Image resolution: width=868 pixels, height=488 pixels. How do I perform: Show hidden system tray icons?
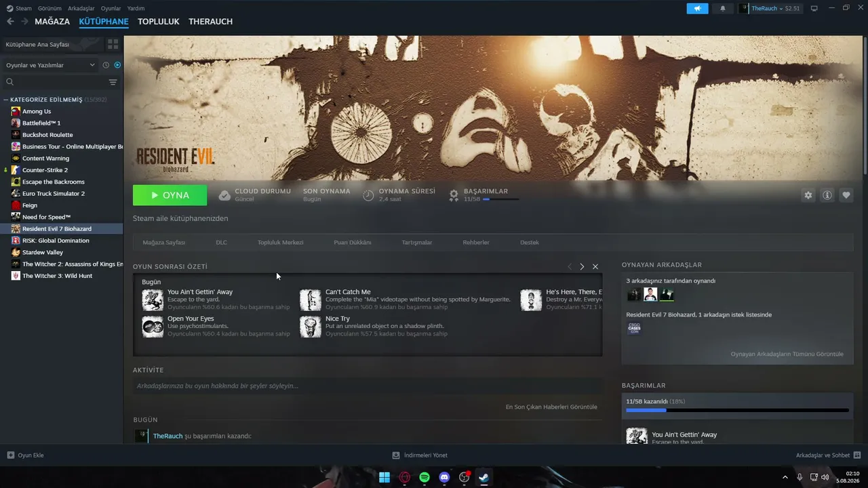[785, 477]
